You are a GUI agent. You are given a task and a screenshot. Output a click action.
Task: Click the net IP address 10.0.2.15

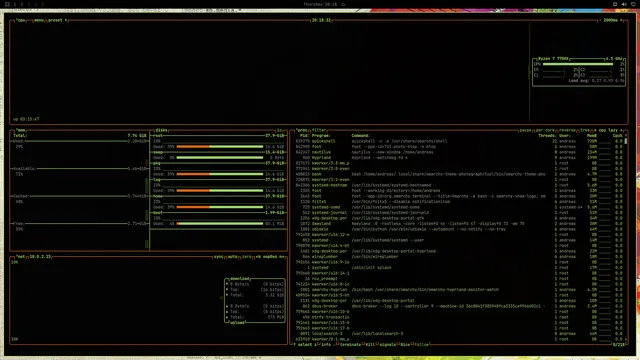click(x=40, y=257)
